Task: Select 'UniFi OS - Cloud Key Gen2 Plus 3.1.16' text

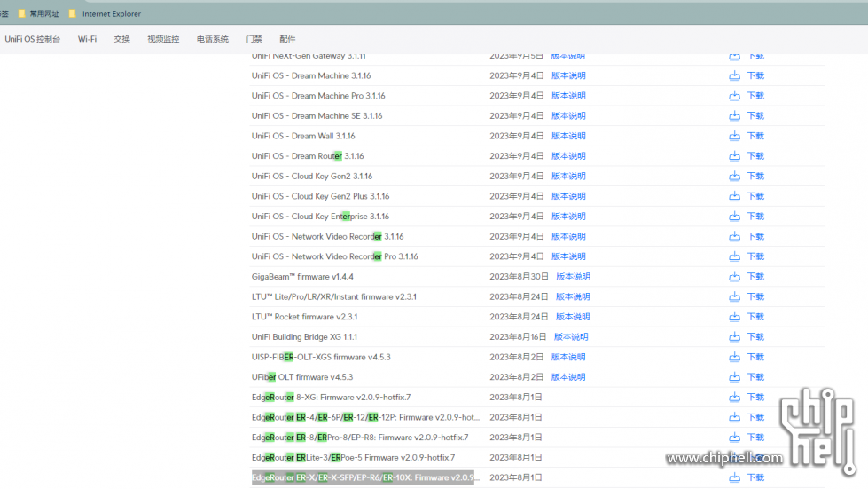Action: click(321, 196)
